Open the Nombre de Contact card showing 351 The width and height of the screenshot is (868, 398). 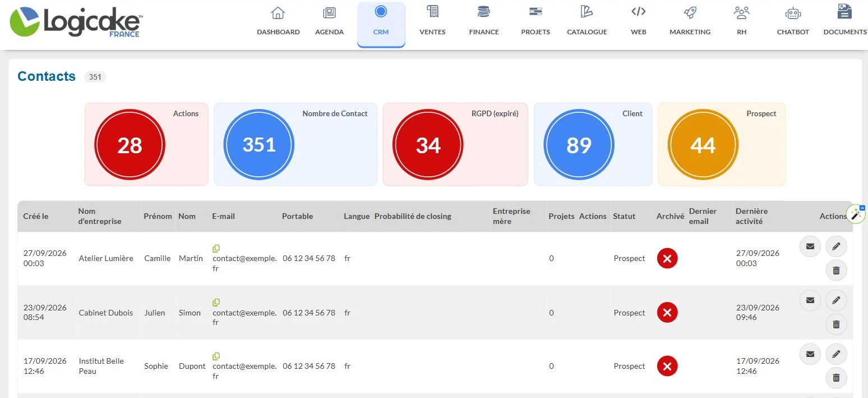(x=296, y=144)
